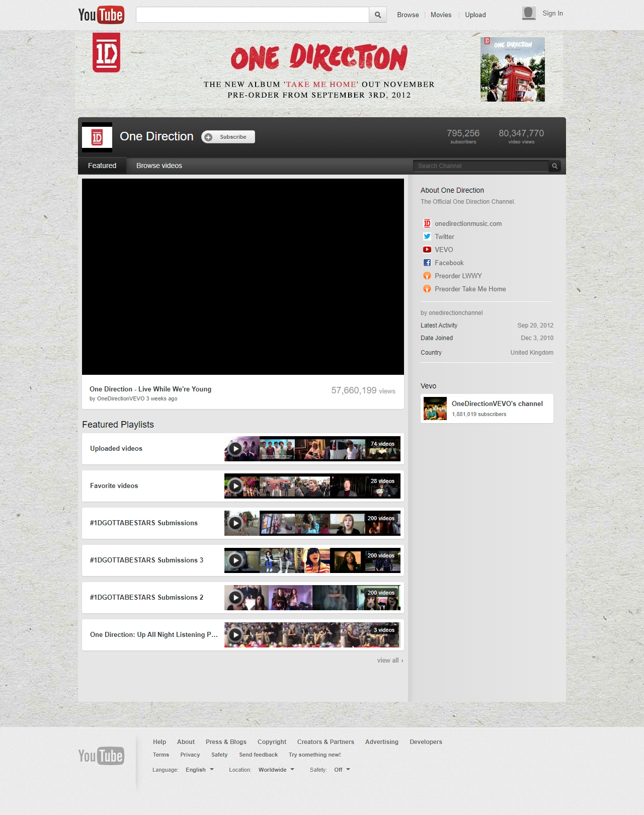Play the #1DGOTTABESTARS Submissions 3 playlist
This screenshot has width=644, height=815.
[x=235, y=560]
